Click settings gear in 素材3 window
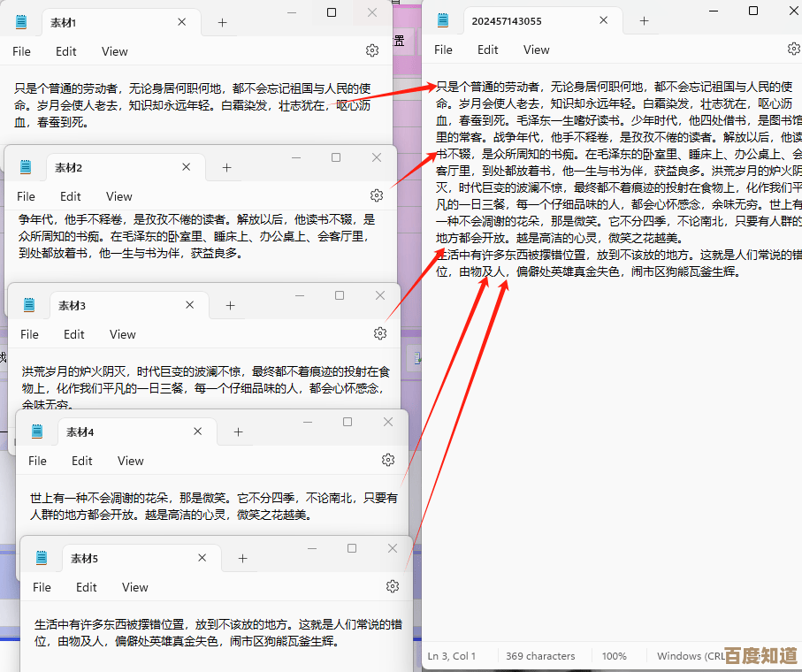 point(380,333)
